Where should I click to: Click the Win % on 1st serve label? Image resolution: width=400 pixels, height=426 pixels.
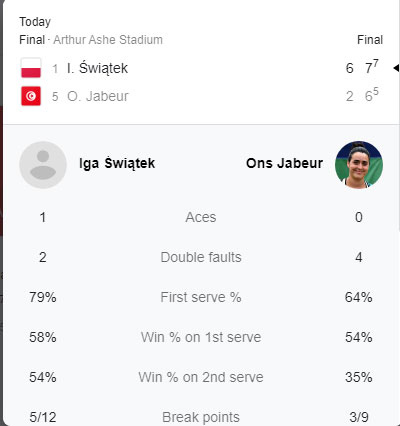click(x=201, y=337)
